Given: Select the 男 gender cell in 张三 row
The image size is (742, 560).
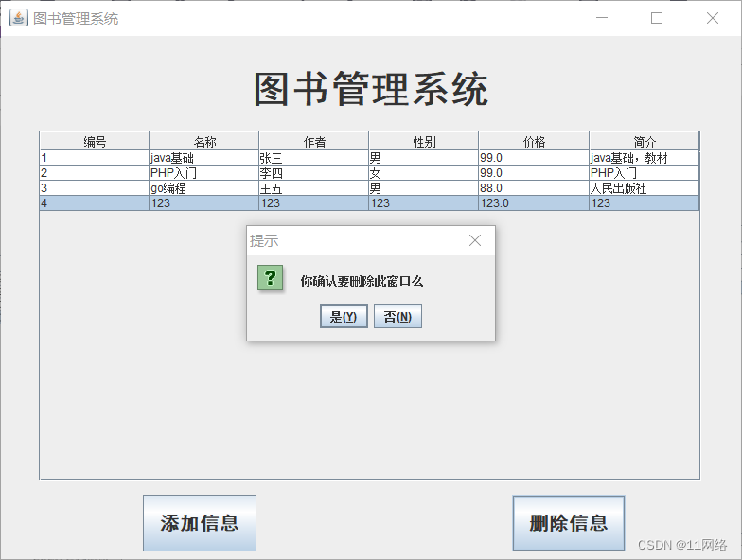Looking at the screenshot, I should coord(424,157).
